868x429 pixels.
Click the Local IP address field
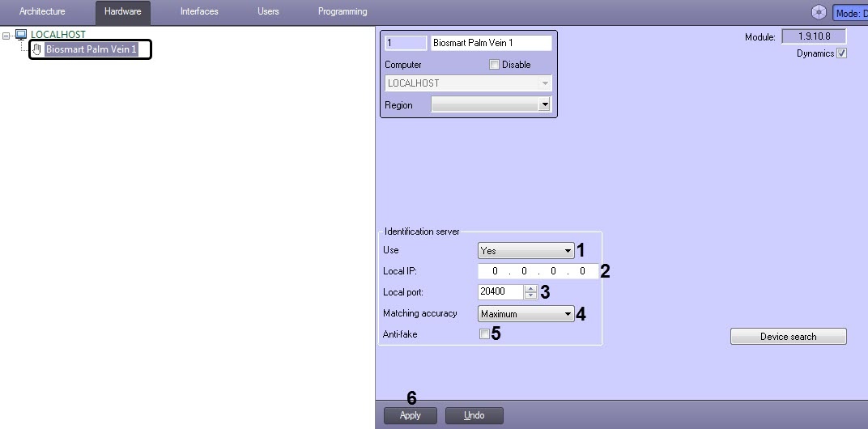point(538,271)
